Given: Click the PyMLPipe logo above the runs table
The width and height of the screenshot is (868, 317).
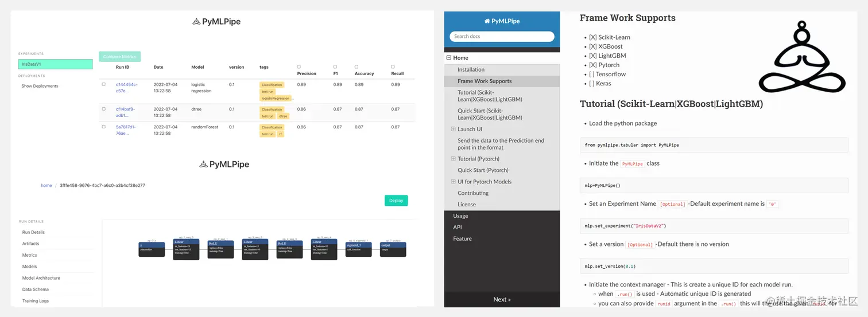Looking at the screenshot, I should (x=216, y=21).
